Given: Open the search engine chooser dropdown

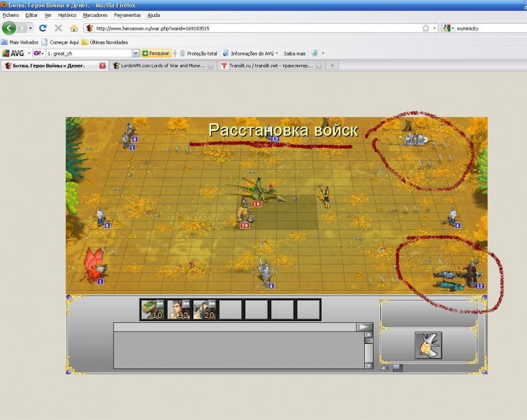Looking at the screenshot, I should click(453, 28).
